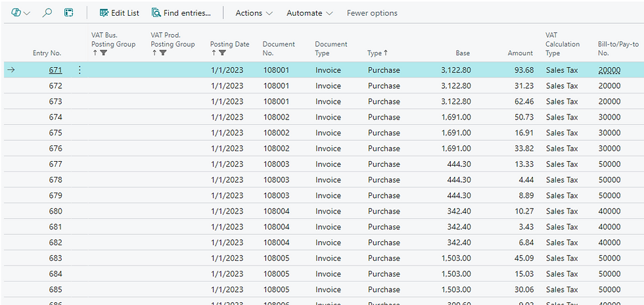
Task: Select entry number 672
Action: coord(55,86)
